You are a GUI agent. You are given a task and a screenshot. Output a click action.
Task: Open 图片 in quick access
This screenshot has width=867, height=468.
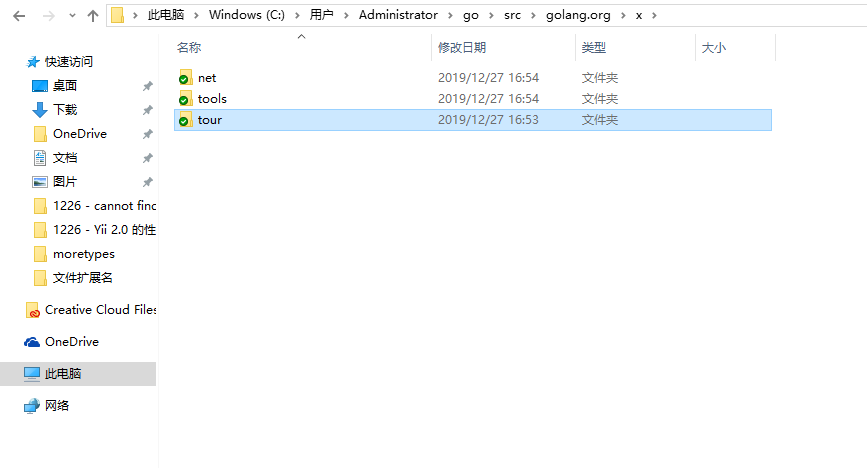point(65,181)
